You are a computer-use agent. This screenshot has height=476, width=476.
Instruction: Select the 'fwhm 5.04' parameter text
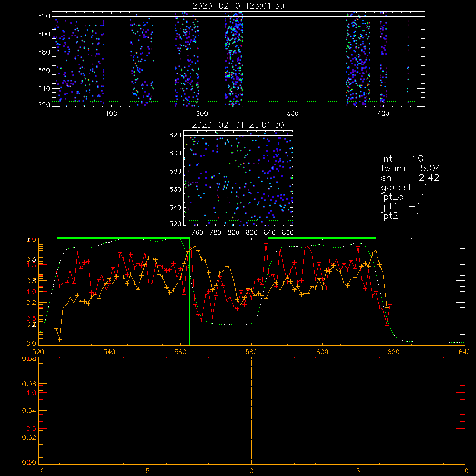[x=411, y=168]
